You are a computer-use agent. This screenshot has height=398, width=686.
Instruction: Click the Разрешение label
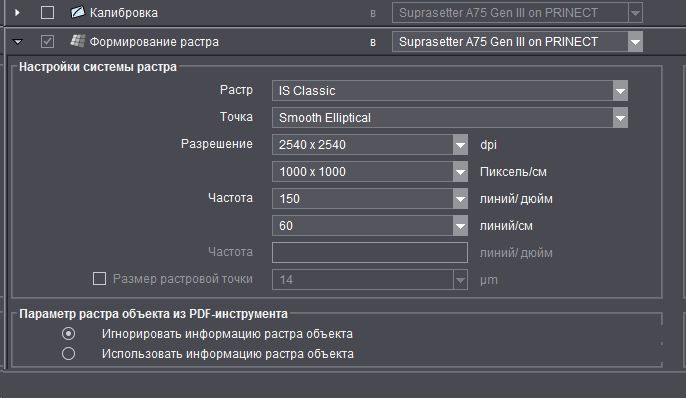coord(217,144)
